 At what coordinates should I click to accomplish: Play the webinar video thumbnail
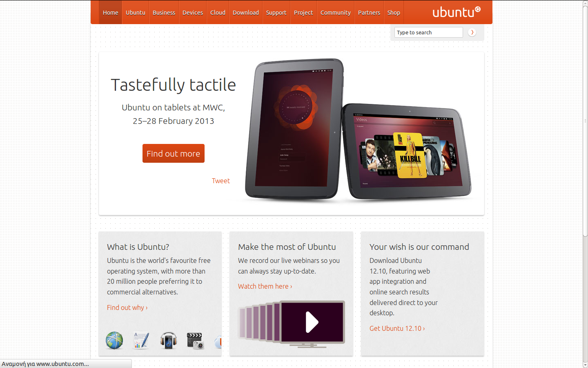(312, 322)
